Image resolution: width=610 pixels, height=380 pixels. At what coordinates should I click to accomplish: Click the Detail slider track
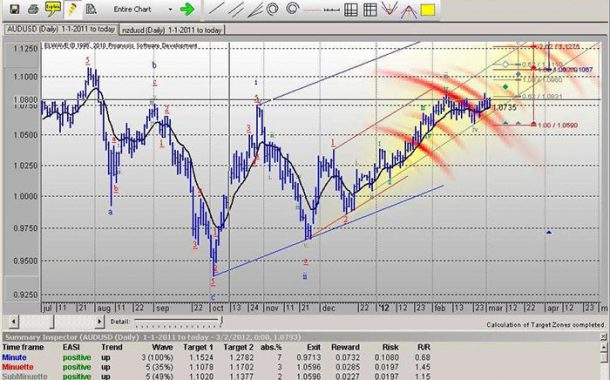click(x=178, y=321)
